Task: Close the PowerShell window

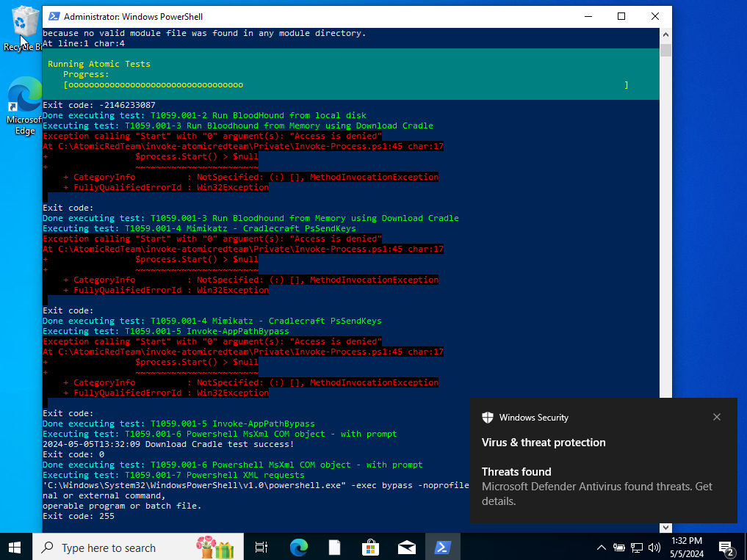Action: [x=655, y=17]
